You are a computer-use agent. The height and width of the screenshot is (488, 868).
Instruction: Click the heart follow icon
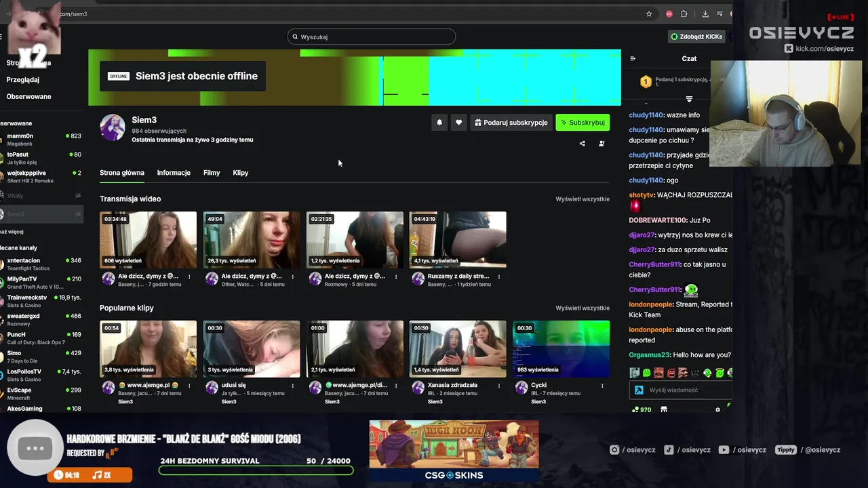(458, 123)
